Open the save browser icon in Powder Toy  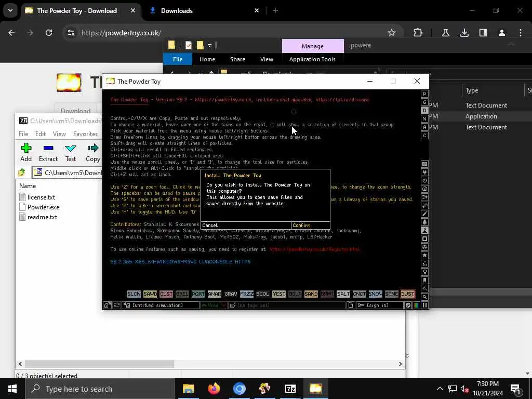(x=107, y=305)
